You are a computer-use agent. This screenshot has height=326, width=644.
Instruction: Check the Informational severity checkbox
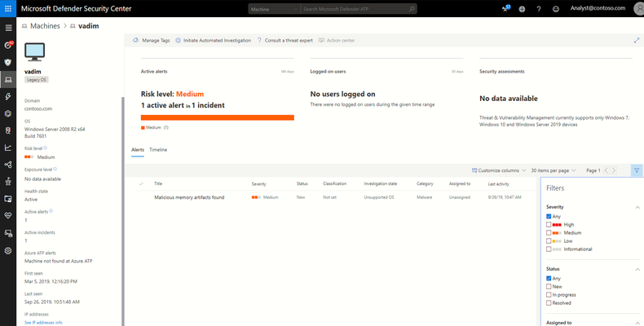coord(549,249)
